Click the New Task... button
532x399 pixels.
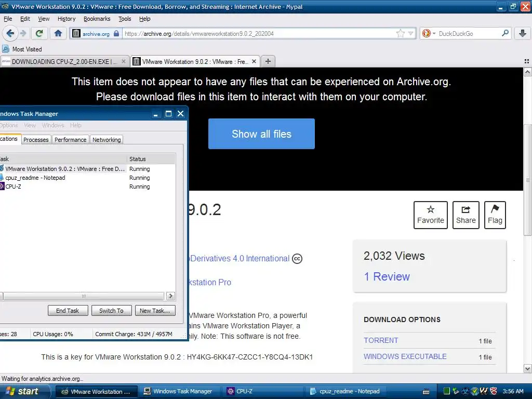click(x=155, y=311)
